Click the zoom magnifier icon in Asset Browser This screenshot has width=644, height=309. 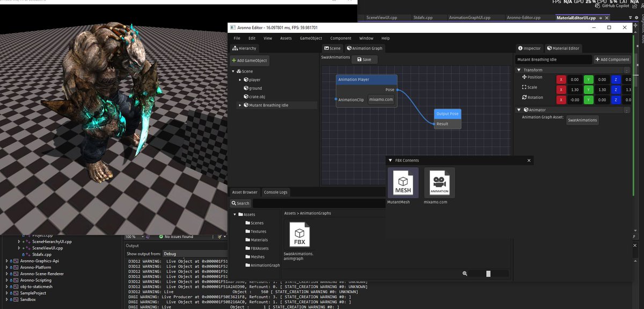[x=465, y=274]
